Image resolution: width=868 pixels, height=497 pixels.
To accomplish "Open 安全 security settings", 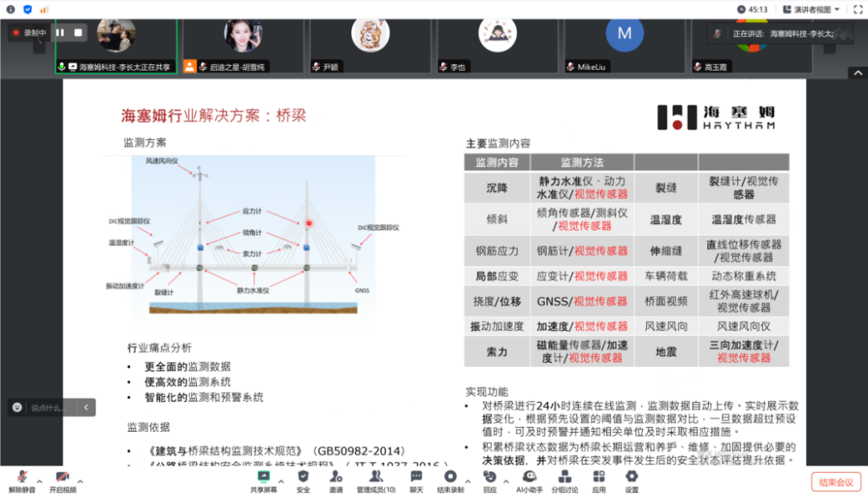I will (x=303, y=482).
